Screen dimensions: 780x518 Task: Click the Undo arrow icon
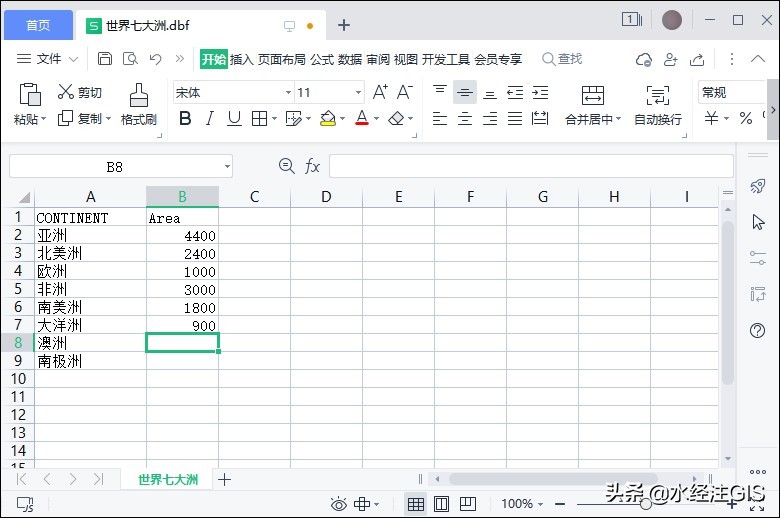point(156,59)
